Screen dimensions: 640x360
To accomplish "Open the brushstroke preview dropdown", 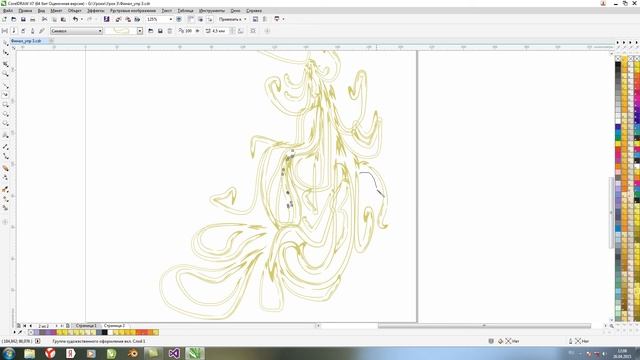I will click(140, 31).
